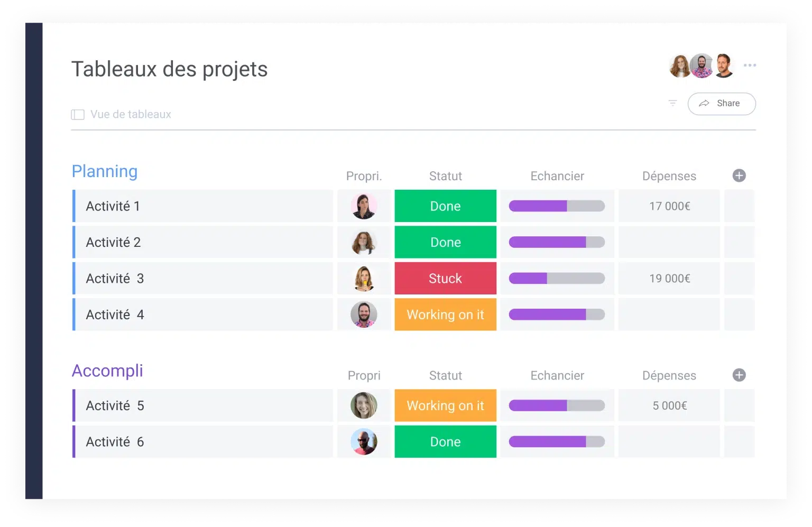Open Activité 1 owner avatar

point(364,206)
